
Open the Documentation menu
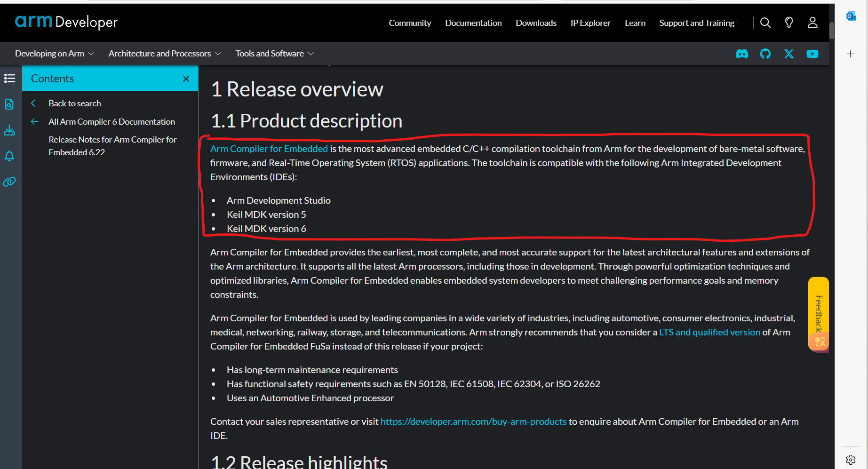[x=473, y=23]
